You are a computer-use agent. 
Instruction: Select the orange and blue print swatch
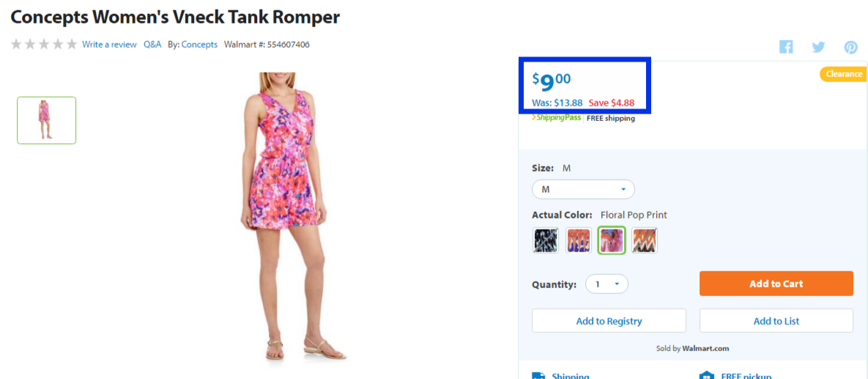[x=579, y=240]
